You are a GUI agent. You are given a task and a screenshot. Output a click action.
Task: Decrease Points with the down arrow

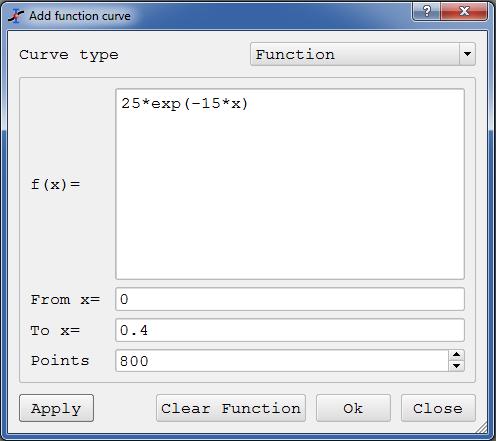[456, 366]
